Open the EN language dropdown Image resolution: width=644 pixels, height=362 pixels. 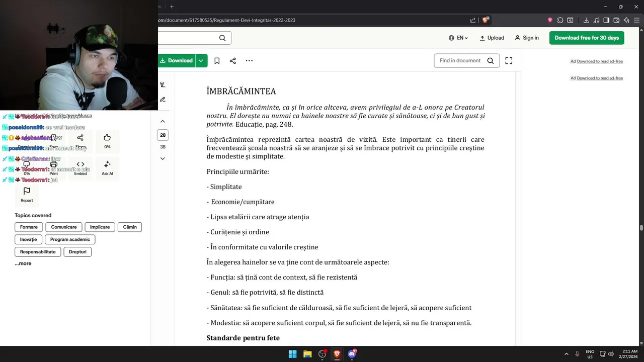(x=458, y=38)
